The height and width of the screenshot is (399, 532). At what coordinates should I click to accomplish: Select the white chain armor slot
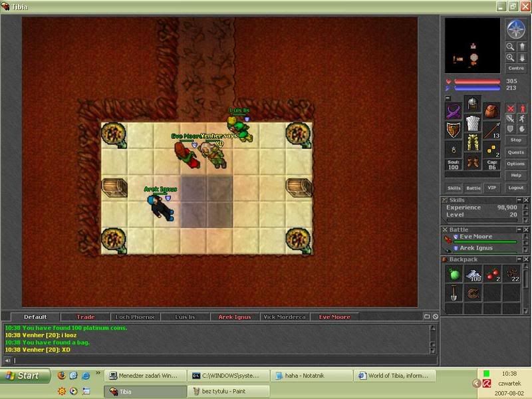473,124
